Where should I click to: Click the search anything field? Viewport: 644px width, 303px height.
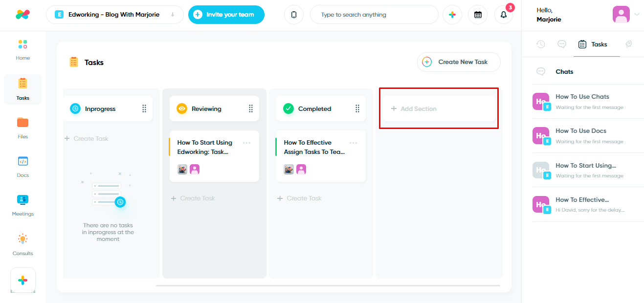(x=374, y=15)
